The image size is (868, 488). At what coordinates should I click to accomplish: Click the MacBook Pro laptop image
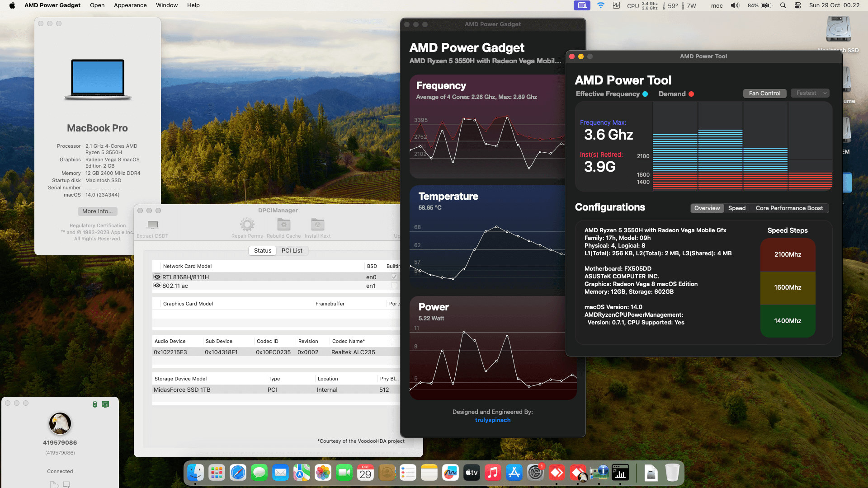tap(98, 80)
